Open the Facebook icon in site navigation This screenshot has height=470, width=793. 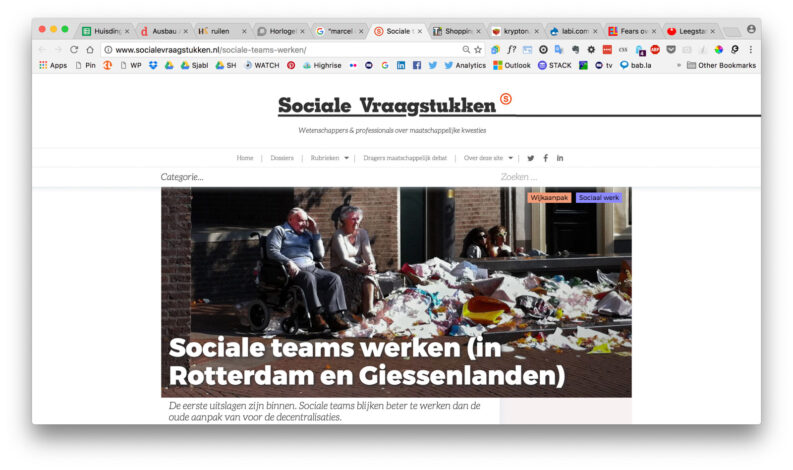545,158
